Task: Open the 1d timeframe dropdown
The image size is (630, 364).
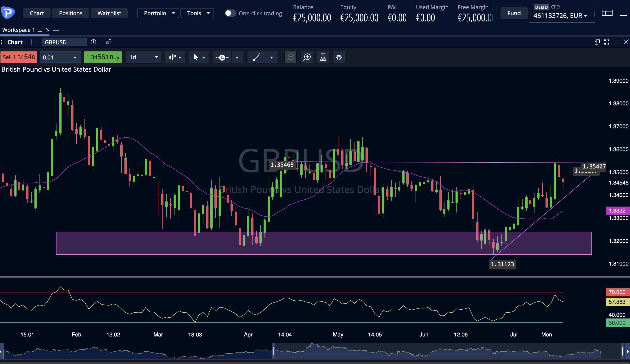Action: 143,57
